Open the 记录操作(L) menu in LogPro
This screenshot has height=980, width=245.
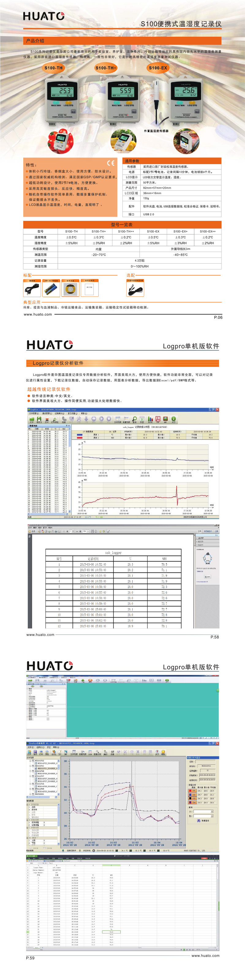click(60, 413)
